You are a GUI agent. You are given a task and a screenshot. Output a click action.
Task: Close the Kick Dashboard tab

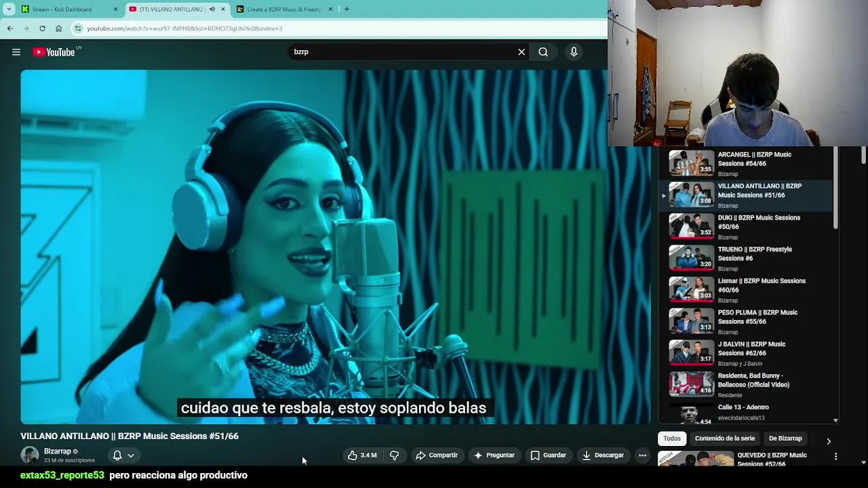(x=115, y=9)
